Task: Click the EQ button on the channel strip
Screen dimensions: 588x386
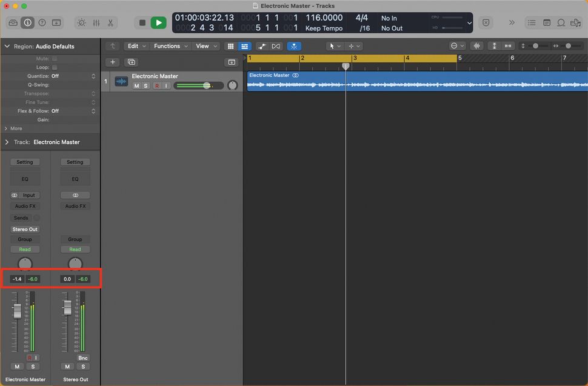Action: (x=25, y=179)
